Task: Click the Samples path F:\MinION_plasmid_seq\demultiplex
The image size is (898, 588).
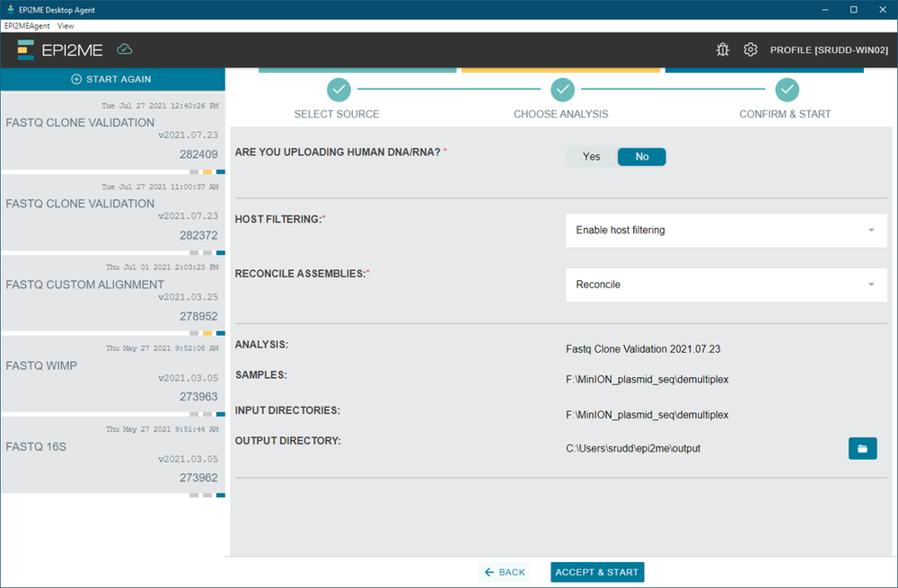Action: click(647, 379)
